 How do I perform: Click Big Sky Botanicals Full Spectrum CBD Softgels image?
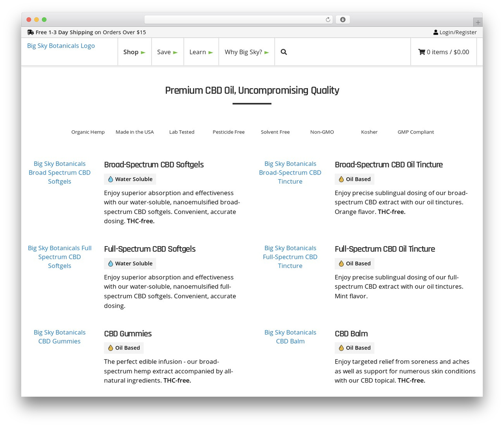point(59,257)
